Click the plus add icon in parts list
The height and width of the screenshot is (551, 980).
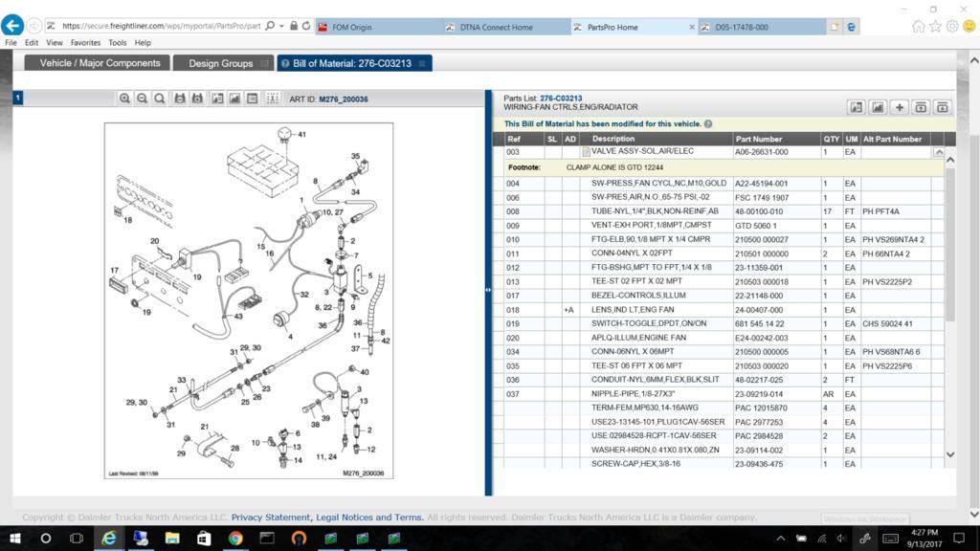(900, 107)
